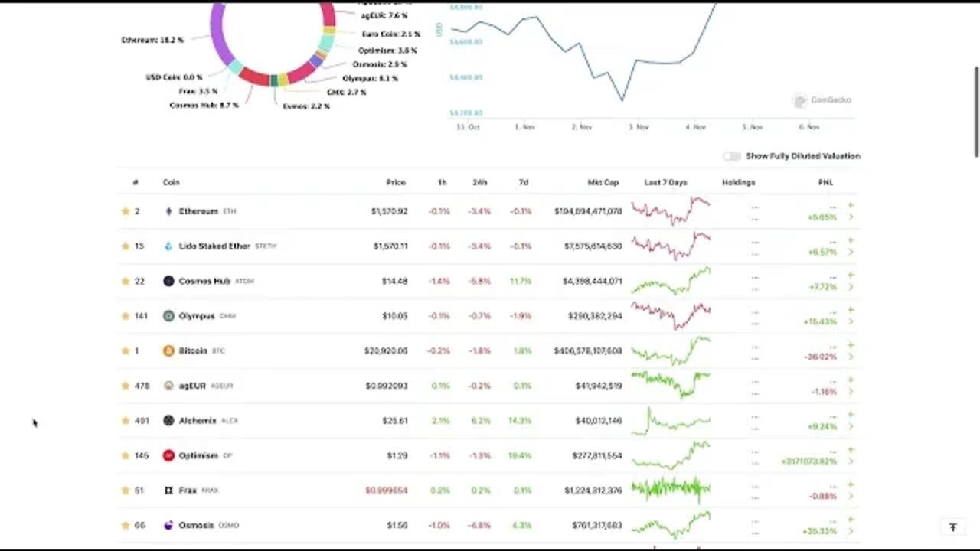Click the Cosmos Hub coin logo
Screen dimensions: 980x551
pos(168,281)
